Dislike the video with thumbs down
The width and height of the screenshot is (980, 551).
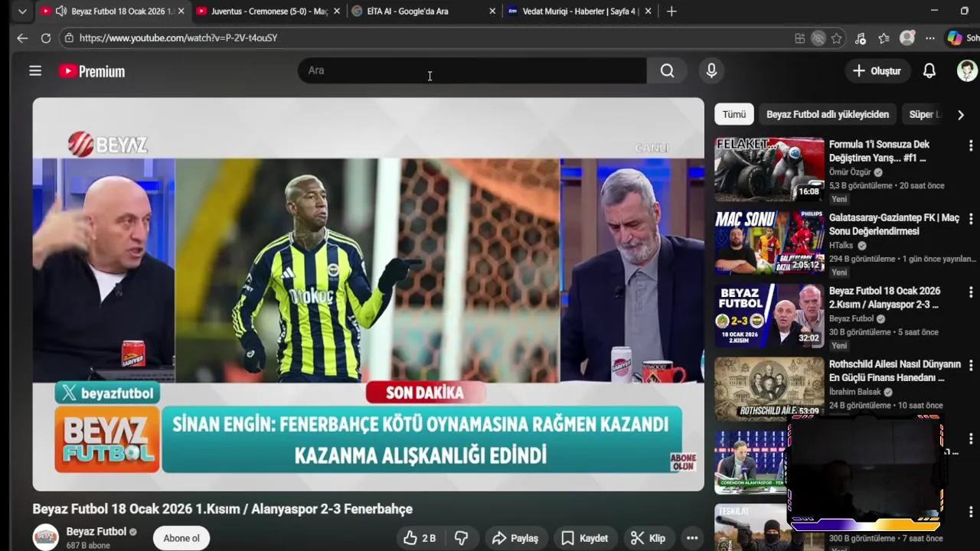click(461, 538)
